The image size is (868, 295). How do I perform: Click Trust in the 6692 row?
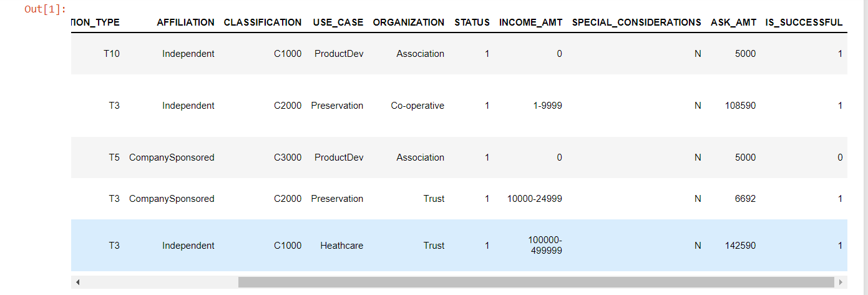[434, 199]
